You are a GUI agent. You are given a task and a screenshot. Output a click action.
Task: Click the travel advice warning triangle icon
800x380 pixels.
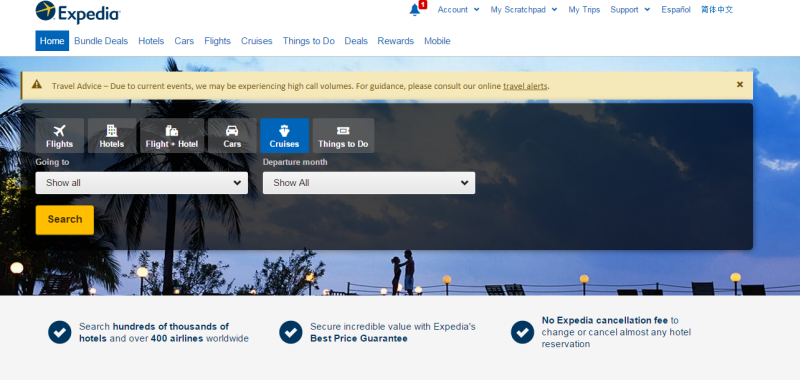click(37, 84)
